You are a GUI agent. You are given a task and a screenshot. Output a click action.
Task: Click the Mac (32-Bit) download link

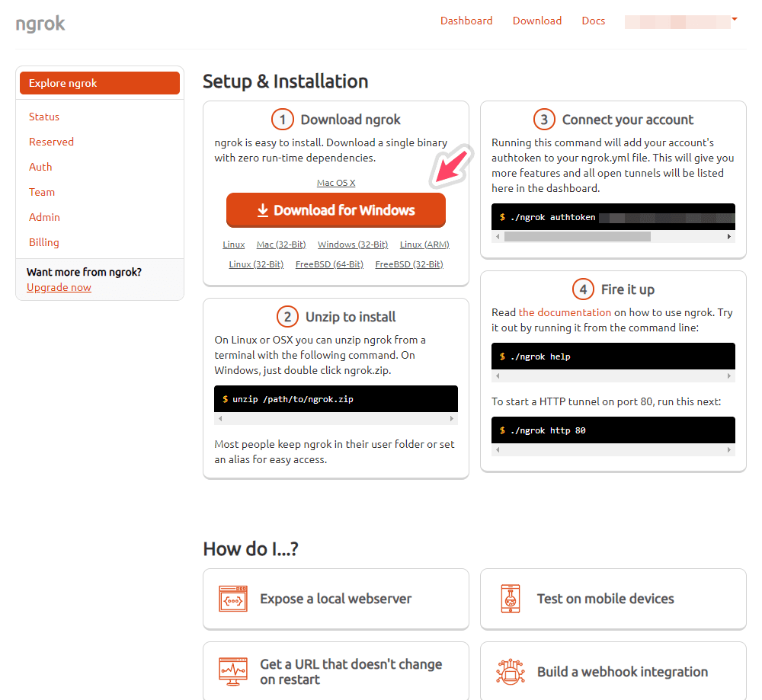(x=281, y=245)
